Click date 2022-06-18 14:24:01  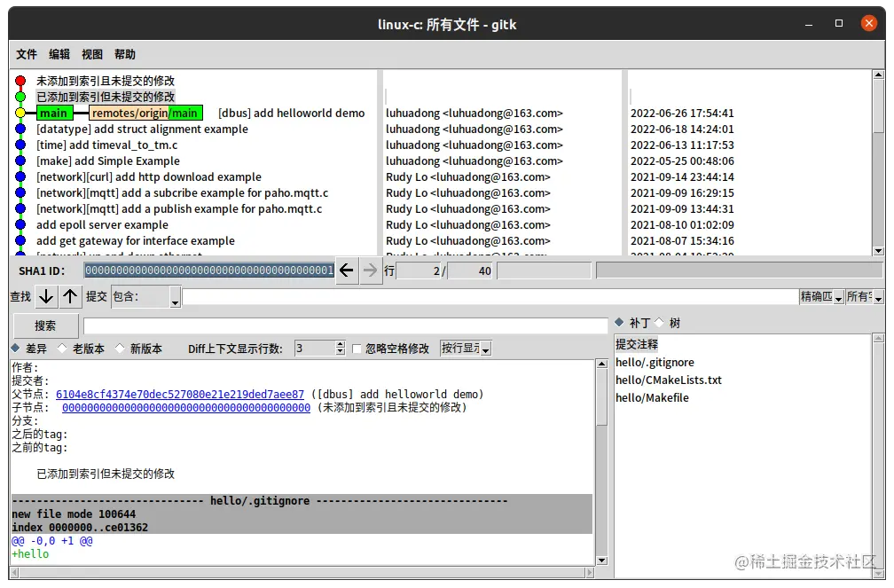(682, 129)
